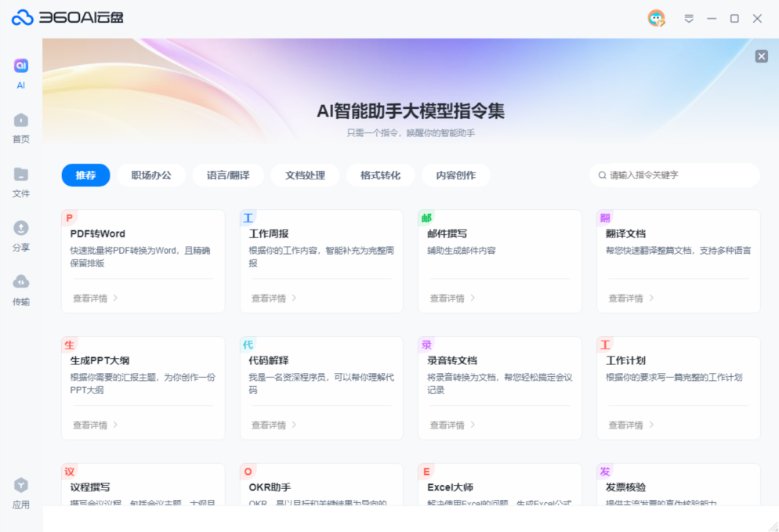Click the E badge on Excel大师 card

(426, 472)
